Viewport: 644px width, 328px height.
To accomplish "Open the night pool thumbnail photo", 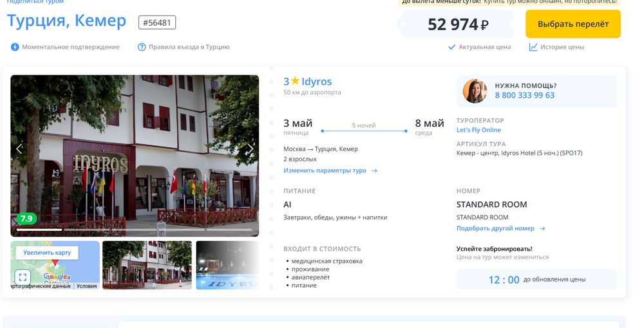I will (227, 265).
